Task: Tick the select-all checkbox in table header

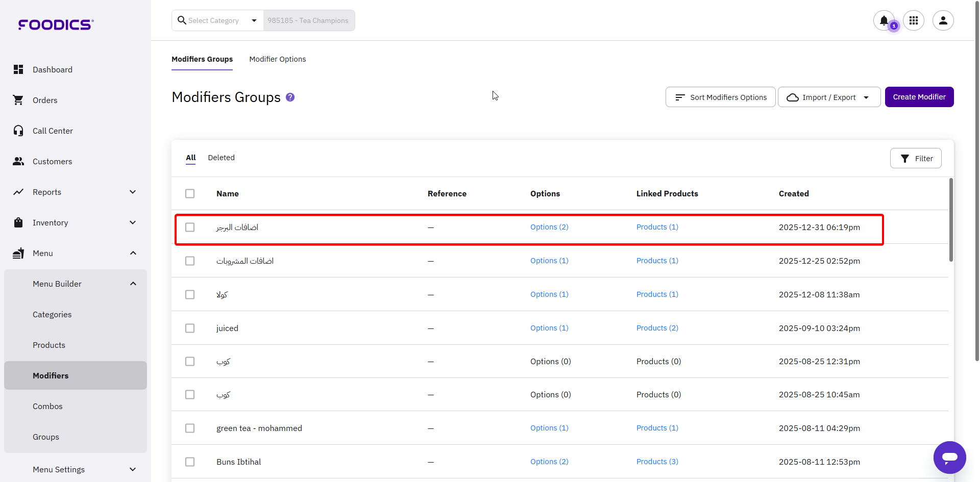Action: 190,194
